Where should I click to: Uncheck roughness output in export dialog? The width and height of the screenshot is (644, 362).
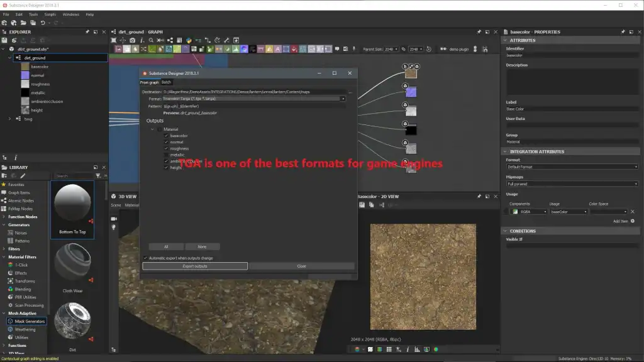point(166,148)
